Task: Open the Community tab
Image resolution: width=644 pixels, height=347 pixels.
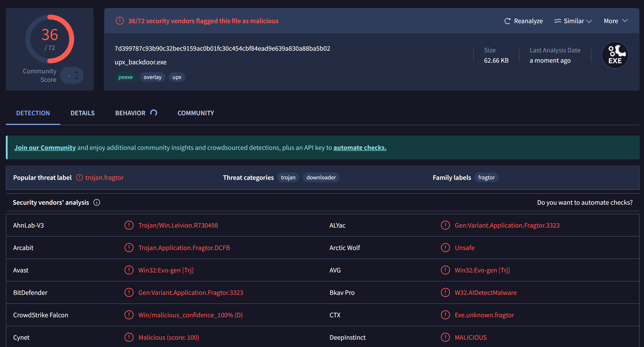Action: click(195, 113)
